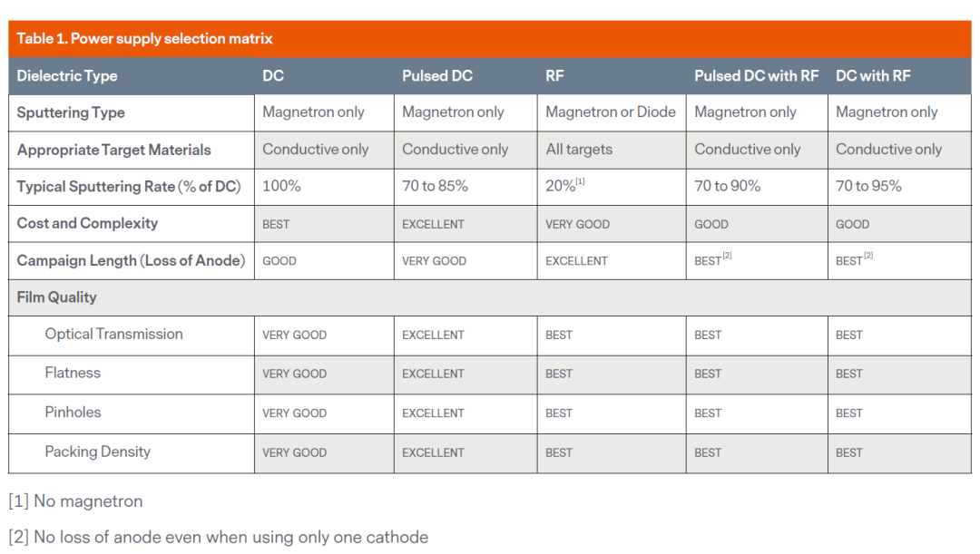Image resolution: width=980 pixels, height=554 pixels.
Task: Click the Flatness row label
Action: tap(73, 373)
